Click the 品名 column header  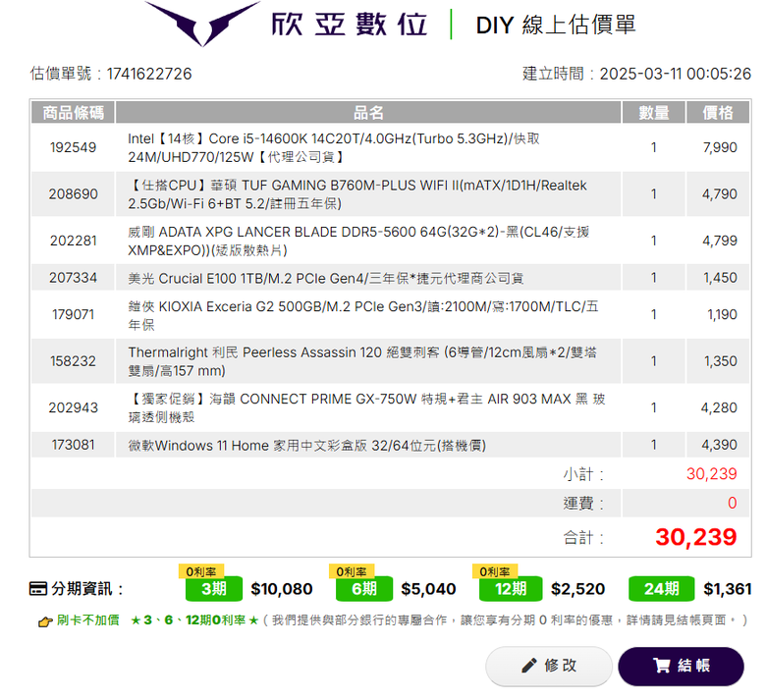[368, 112]
